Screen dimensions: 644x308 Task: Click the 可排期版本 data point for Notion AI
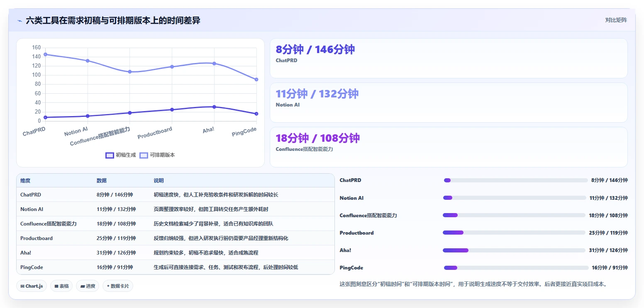88,61
